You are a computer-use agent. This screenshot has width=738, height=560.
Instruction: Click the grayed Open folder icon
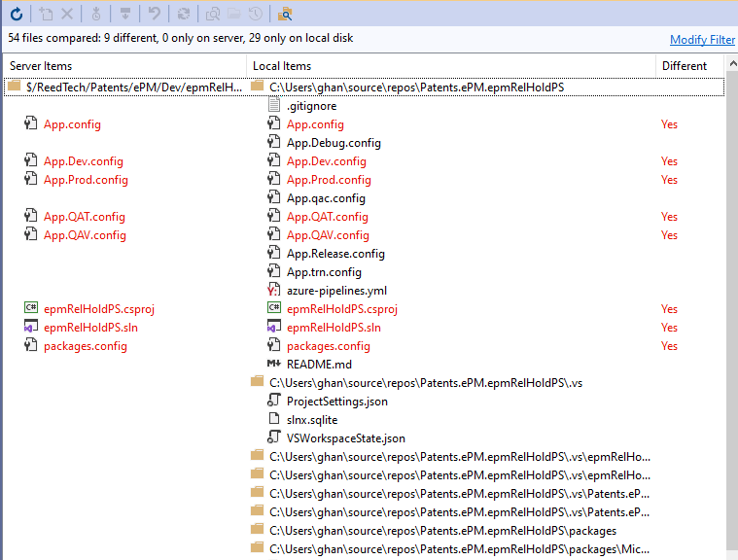[x=234, y=14]
